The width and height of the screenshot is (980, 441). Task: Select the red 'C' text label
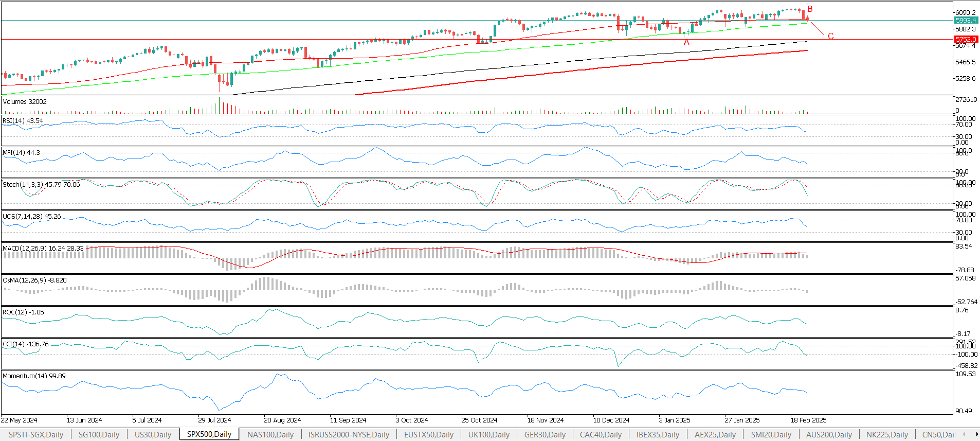(x=831, y=36)
